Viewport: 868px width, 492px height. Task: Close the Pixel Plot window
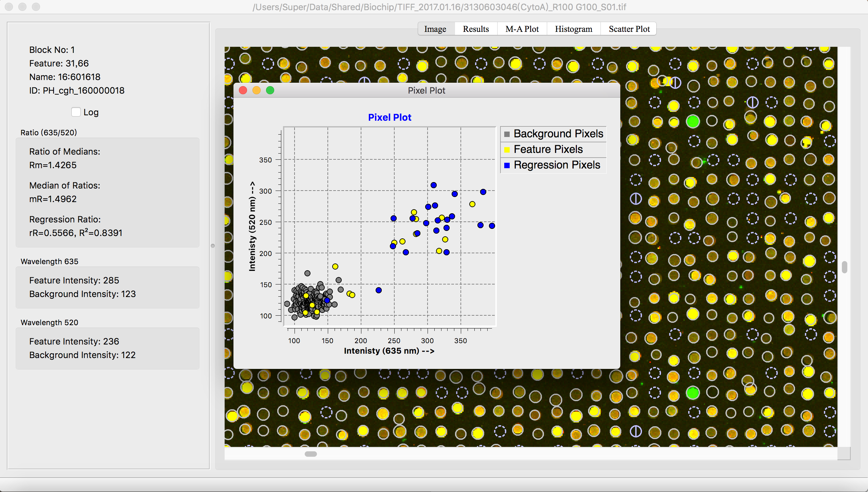[x=243, y=91]
